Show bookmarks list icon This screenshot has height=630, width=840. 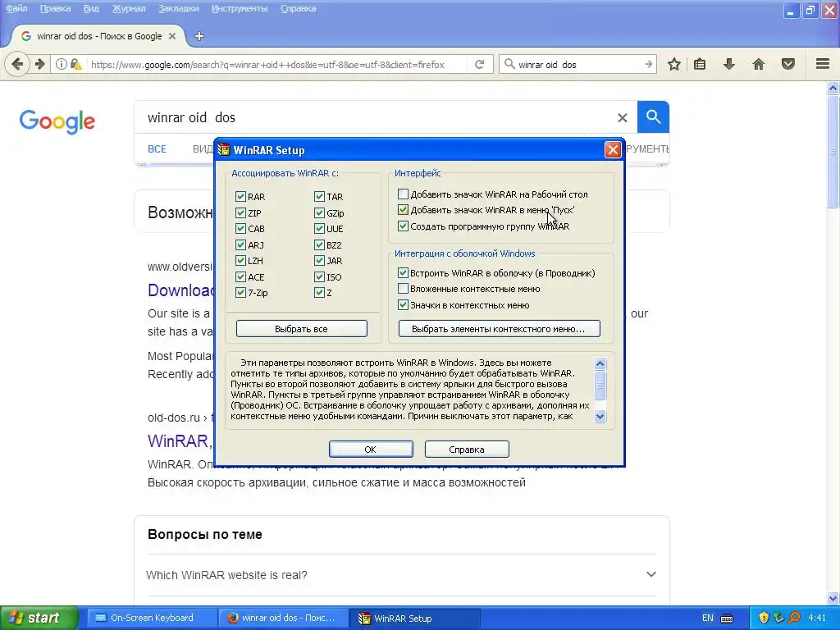point(700,64)
